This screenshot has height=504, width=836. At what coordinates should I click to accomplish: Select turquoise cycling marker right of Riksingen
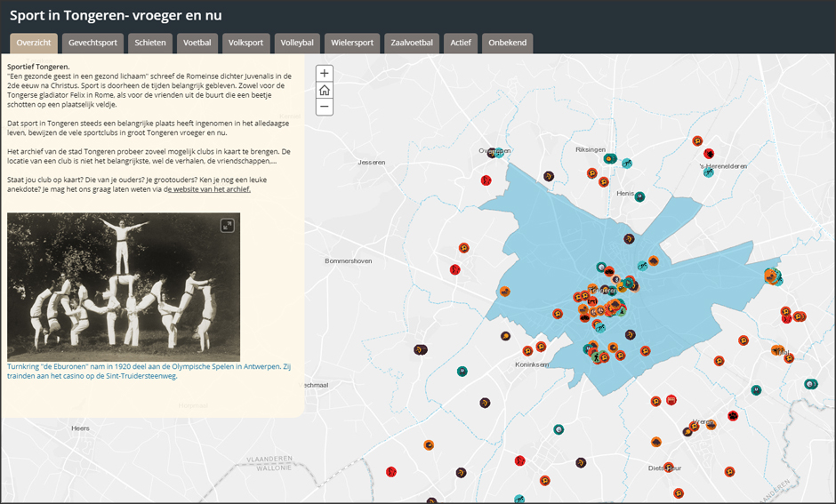pos(627,163)
